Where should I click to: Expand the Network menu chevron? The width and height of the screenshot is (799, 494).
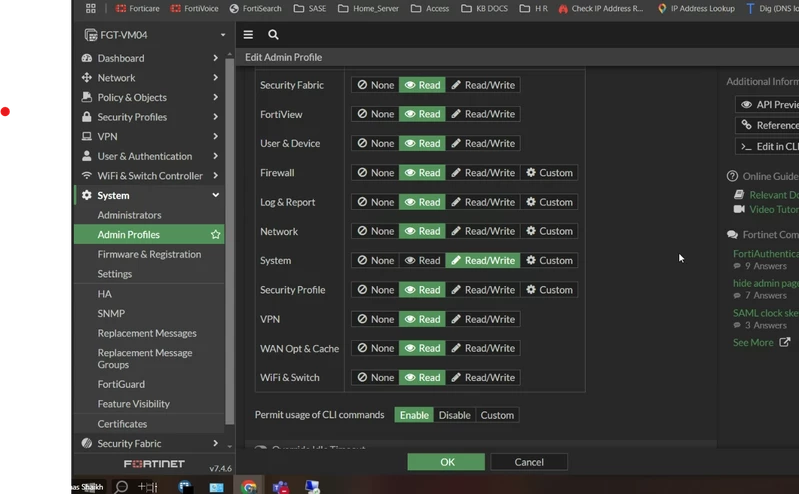pyautogui.click(x=216, y=77)
